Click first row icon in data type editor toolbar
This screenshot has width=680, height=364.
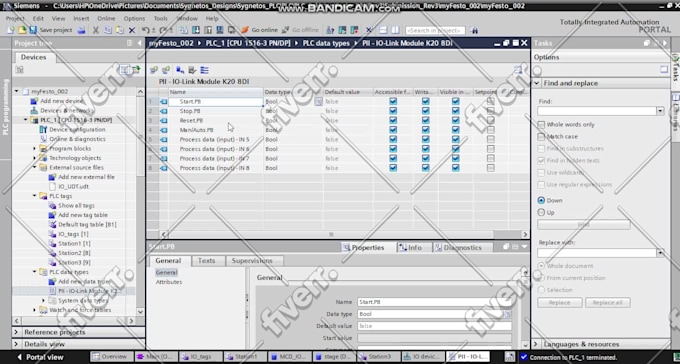click(x=154, y=70)
